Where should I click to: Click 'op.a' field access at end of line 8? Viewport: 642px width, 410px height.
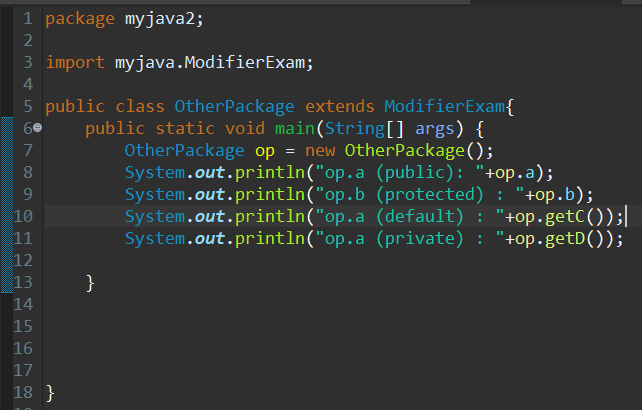tap(515, 173)
